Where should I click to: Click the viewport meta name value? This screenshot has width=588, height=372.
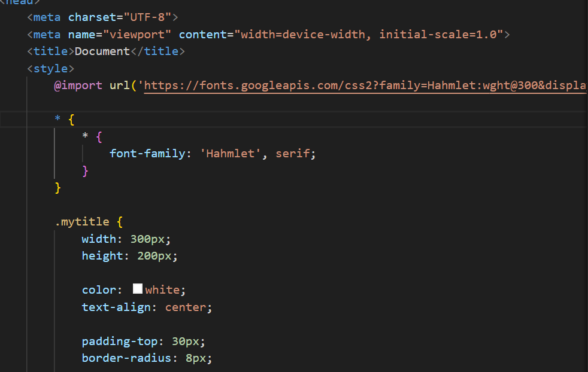pyautogui.click(x=137, y=35)
